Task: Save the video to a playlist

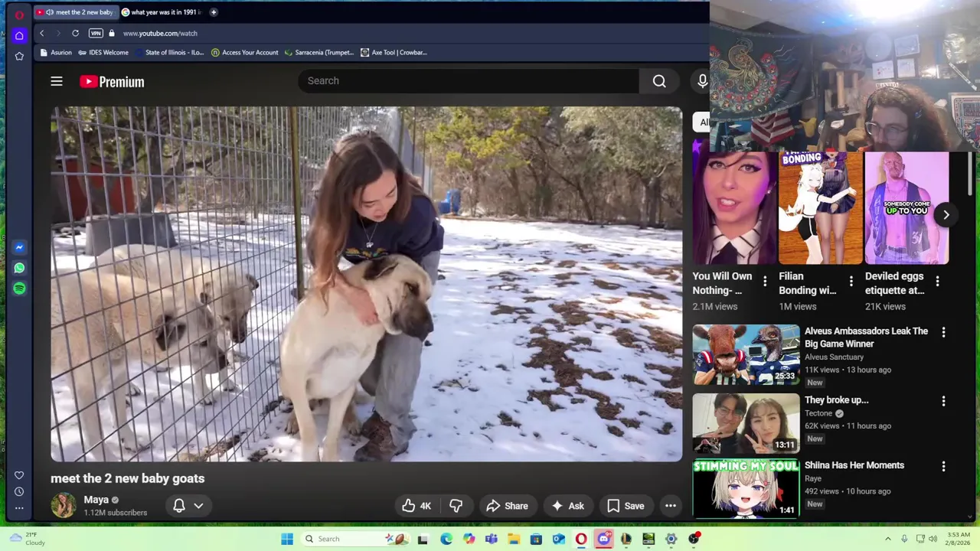Action: [626, 506]
